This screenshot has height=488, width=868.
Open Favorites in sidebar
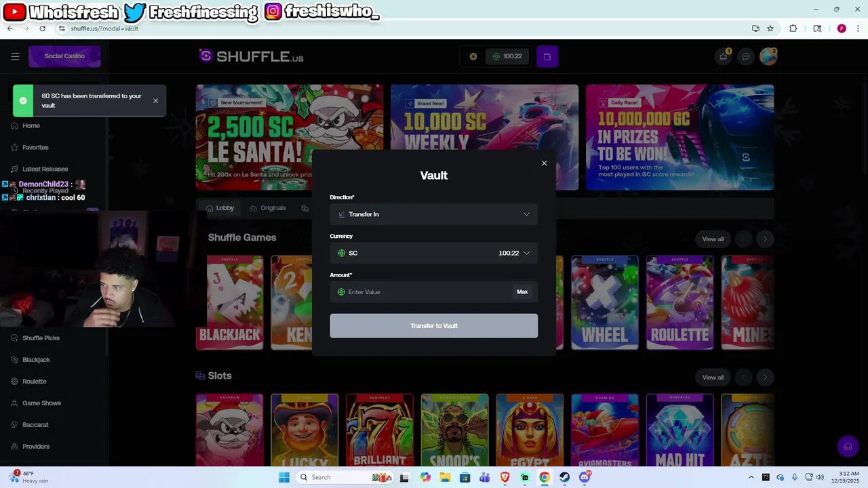tap(35, 148)
